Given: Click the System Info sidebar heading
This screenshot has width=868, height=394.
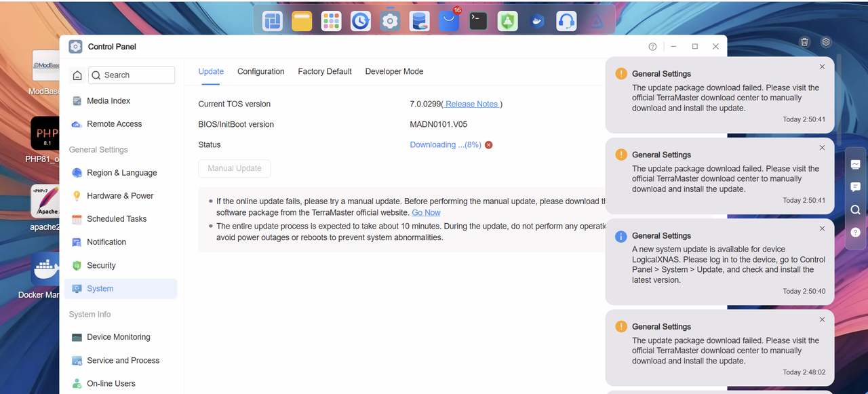Looking at the screenshot, I should [90, 315].
